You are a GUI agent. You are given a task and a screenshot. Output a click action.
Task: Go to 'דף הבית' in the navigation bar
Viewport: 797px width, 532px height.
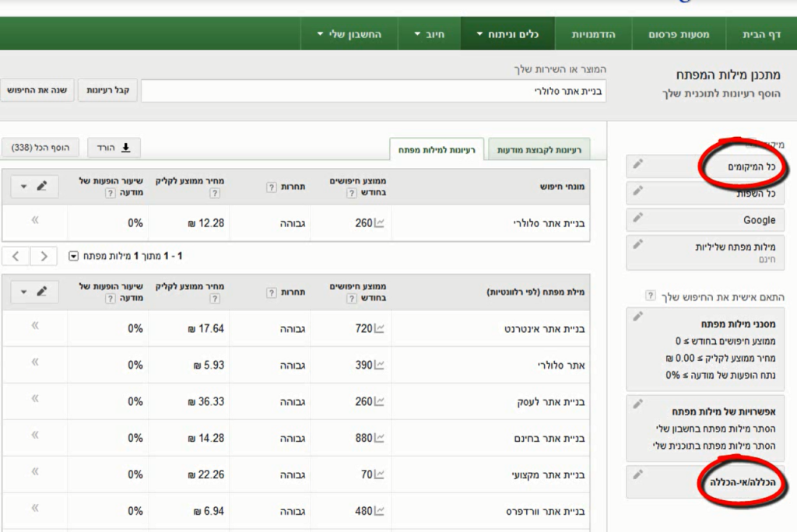(761, 34)
